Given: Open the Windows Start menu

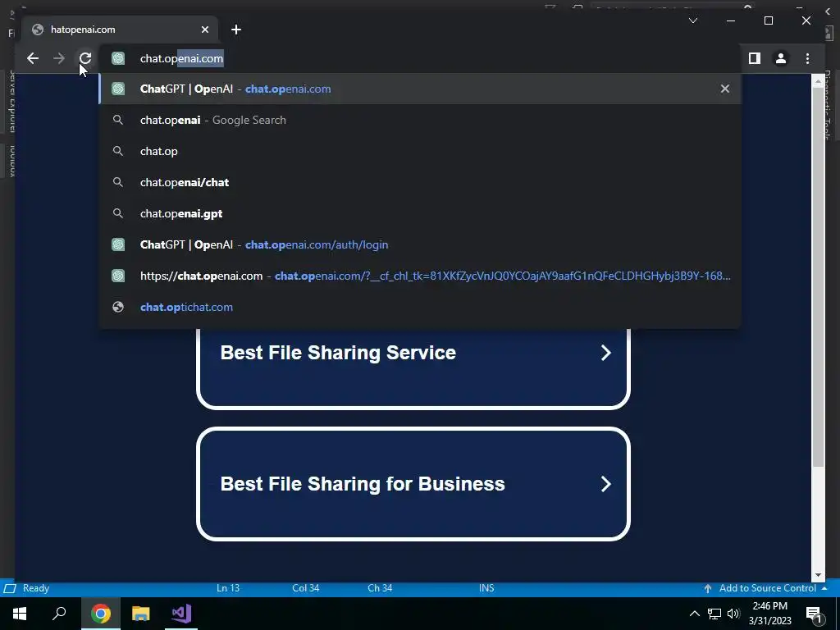Looking at the screenshot, I should click(20, 614).
